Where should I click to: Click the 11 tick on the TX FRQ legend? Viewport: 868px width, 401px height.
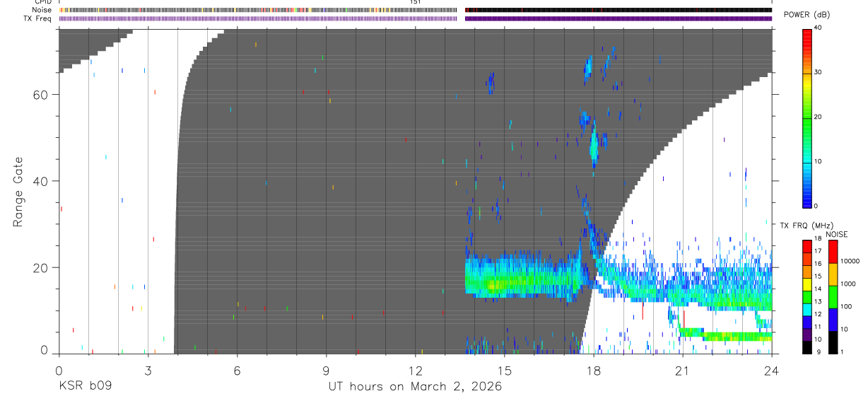[x=818, y=327]
